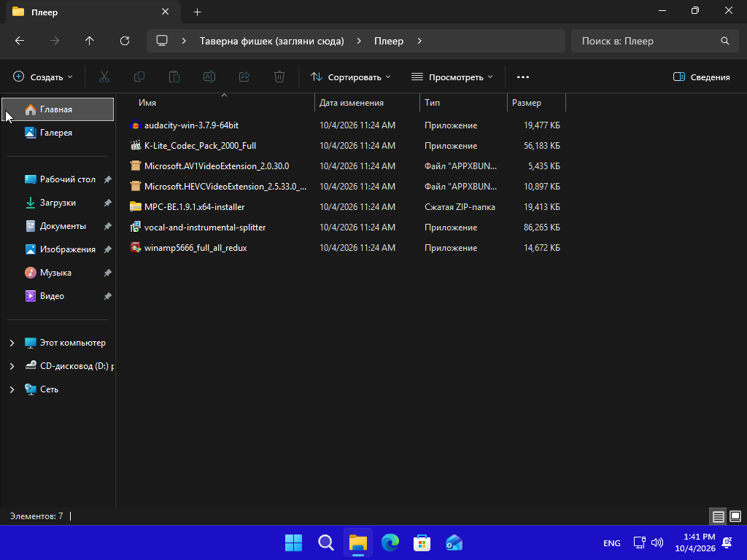Close the Плеер tab

click(166, 12)
